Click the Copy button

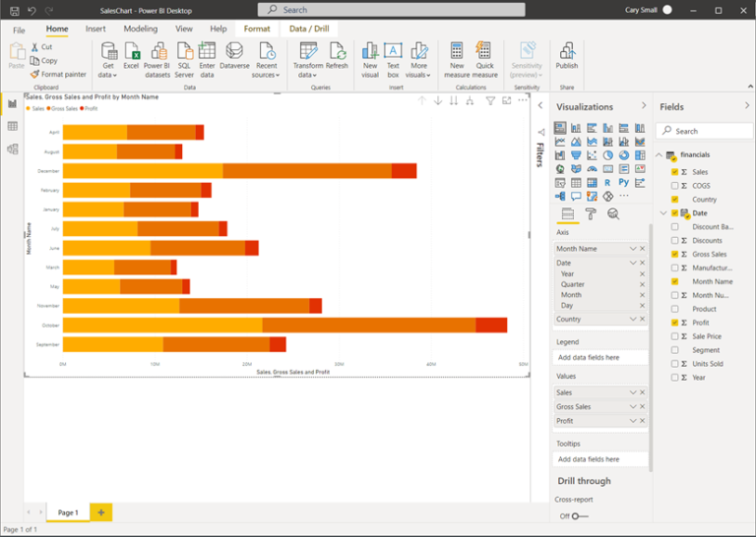[x=44, y=61]
